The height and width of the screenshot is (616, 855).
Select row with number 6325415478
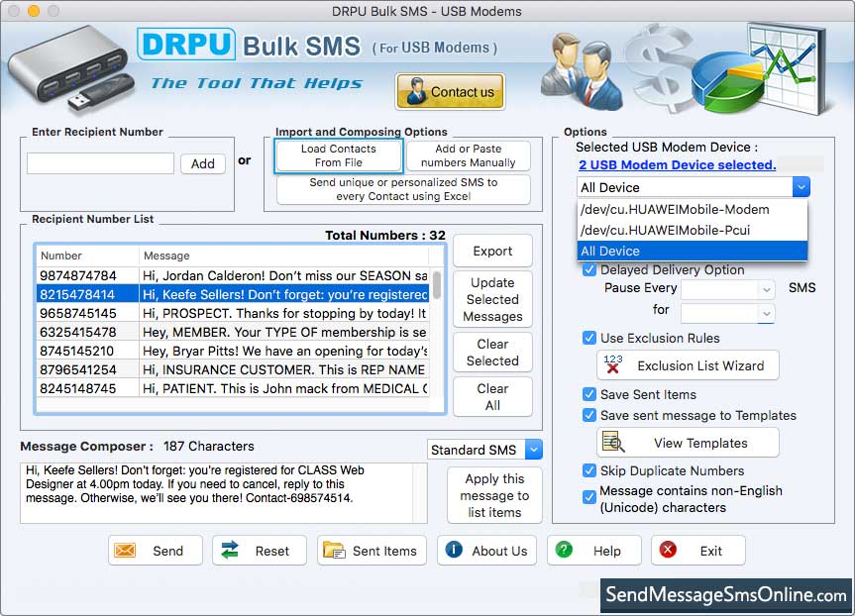pyautogui.click(x=234, y=332)
